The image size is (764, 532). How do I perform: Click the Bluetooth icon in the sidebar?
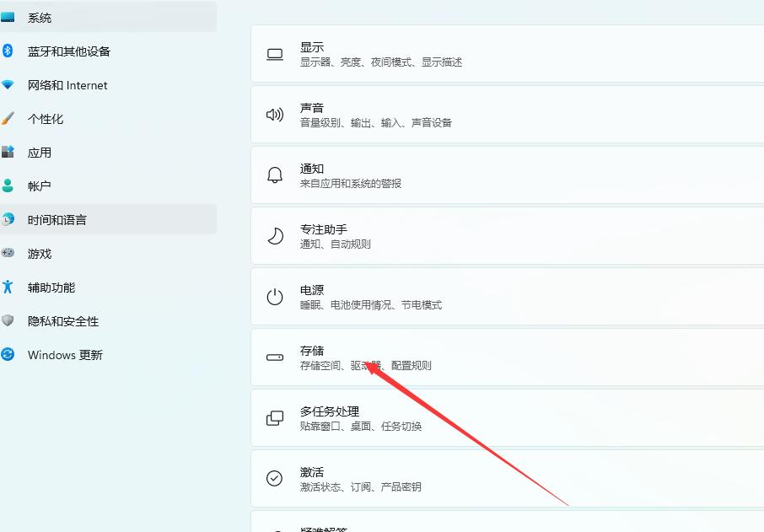10,51
